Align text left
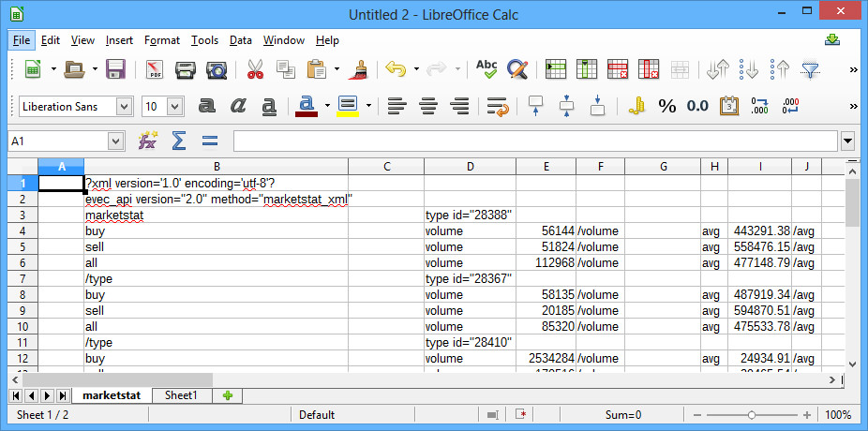The height and width of the screenshot is (431, 868). coord(397,106)
